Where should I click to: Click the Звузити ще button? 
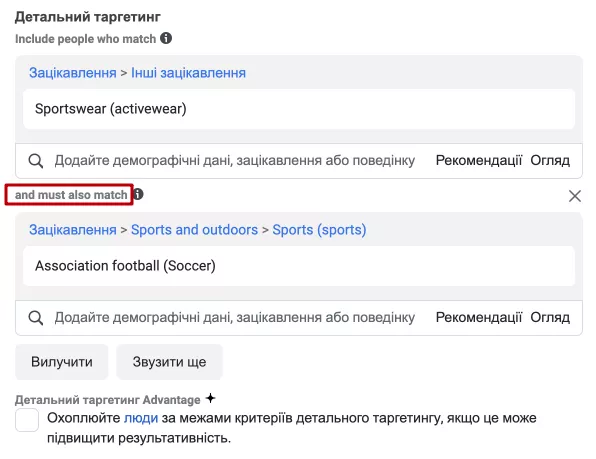click(x=170, y=362)
